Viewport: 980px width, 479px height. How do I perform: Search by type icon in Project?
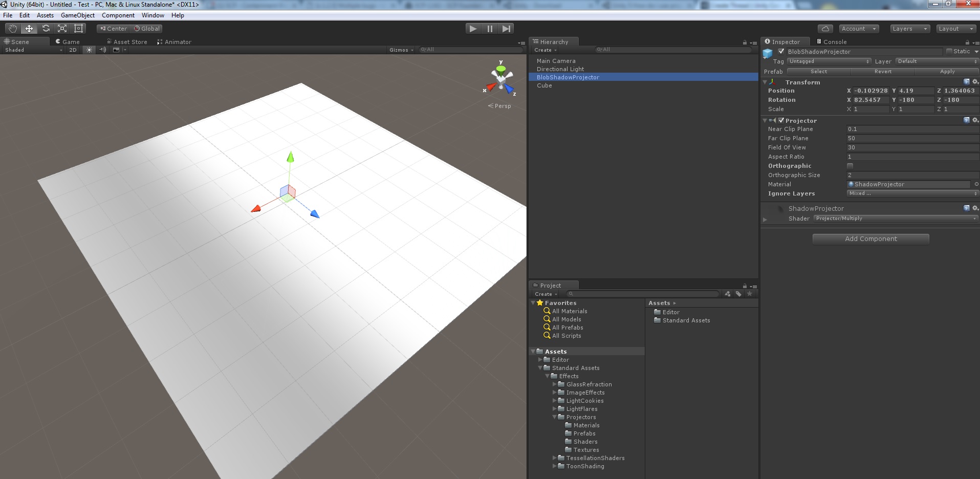tap(728, 294)
